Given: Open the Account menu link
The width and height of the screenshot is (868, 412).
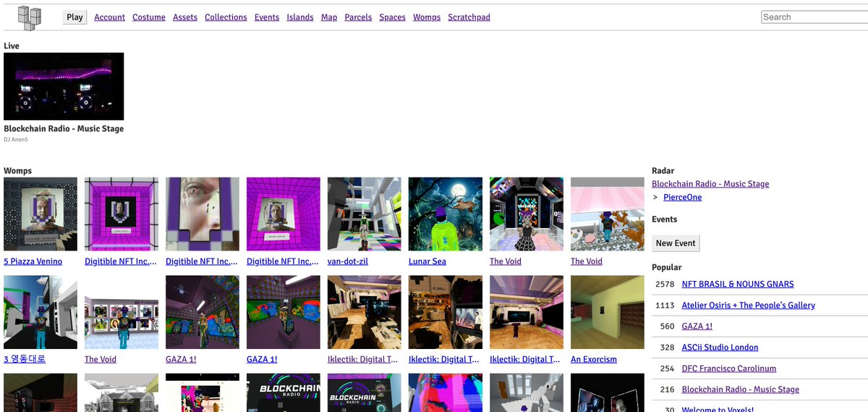Looking at the screenshot, I should pos(109,17).
